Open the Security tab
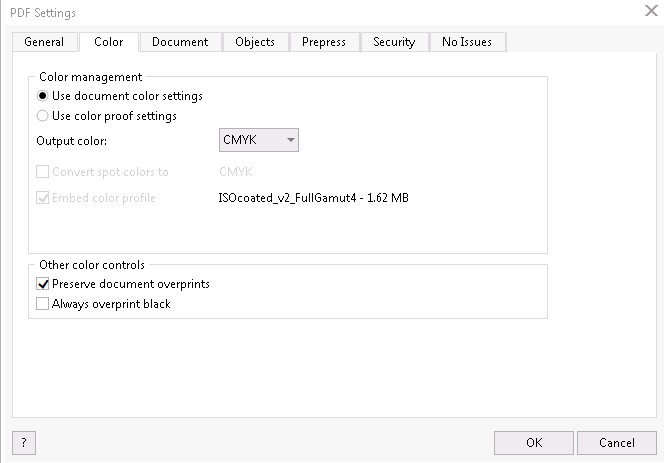The image size is (665, 463). coord(394,42)
